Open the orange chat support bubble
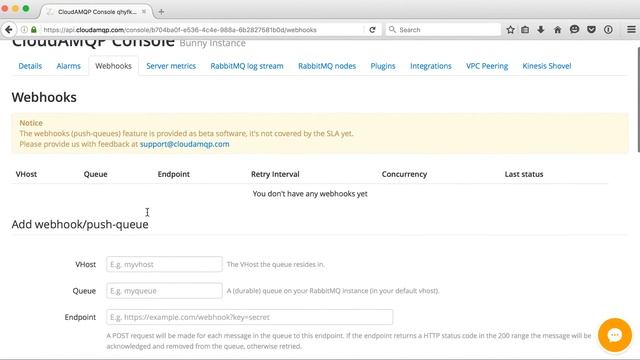Viewport: 640px width, 360px height. tap(615, 335)
